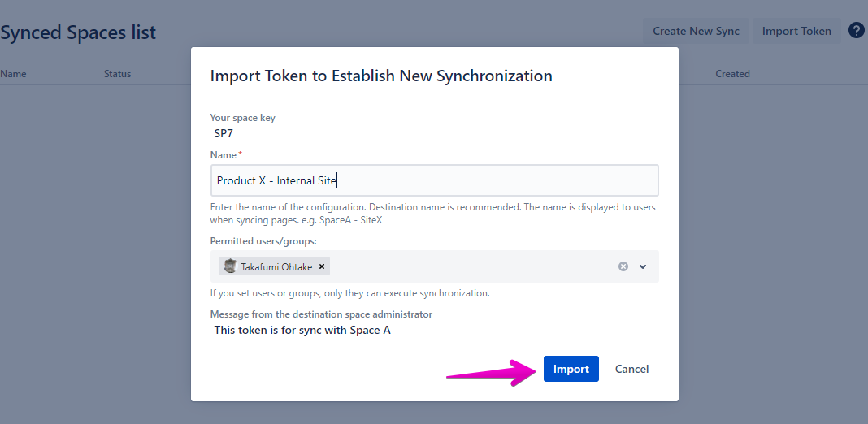Click the Create New Sync button
Screen dimensions: 868x424
(696, 31)
